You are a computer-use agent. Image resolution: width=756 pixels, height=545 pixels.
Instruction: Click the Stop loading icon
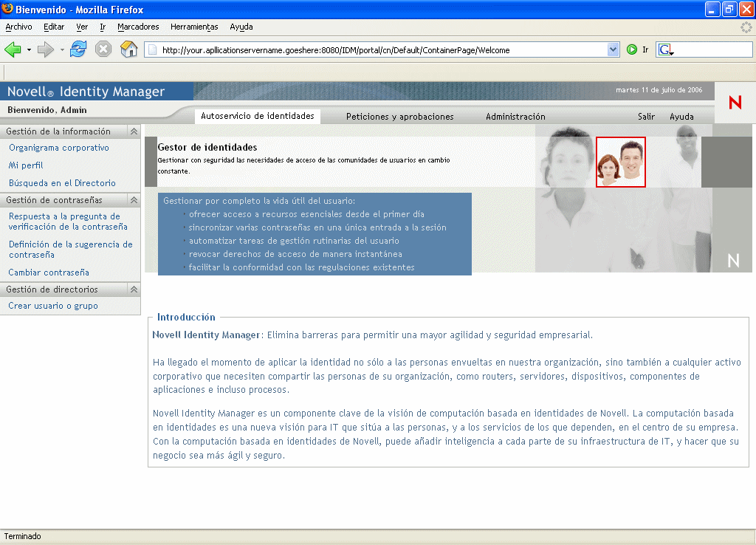[103, 49]
